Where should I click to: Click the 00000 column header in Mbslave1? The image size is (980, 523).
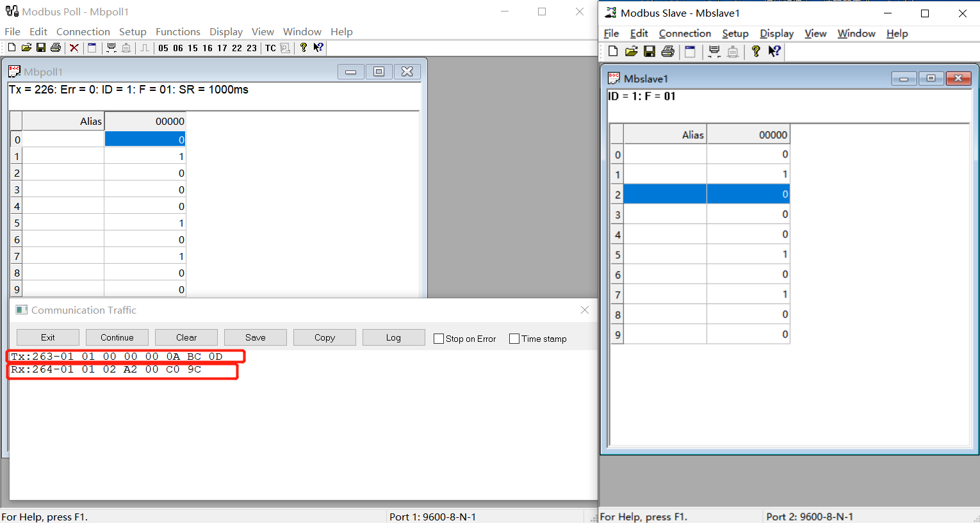[748, 134]
